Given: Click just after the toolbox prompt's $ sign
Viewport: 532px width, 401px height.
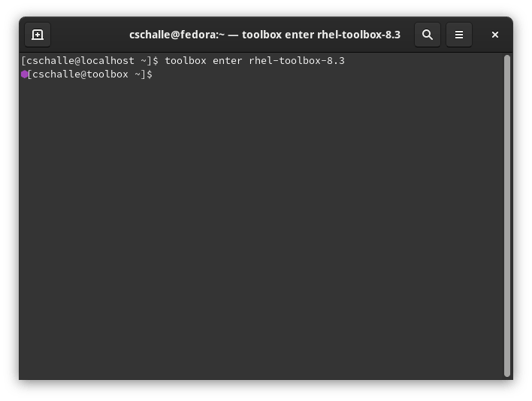Looking at the screenshot, I should click(158, 74).
